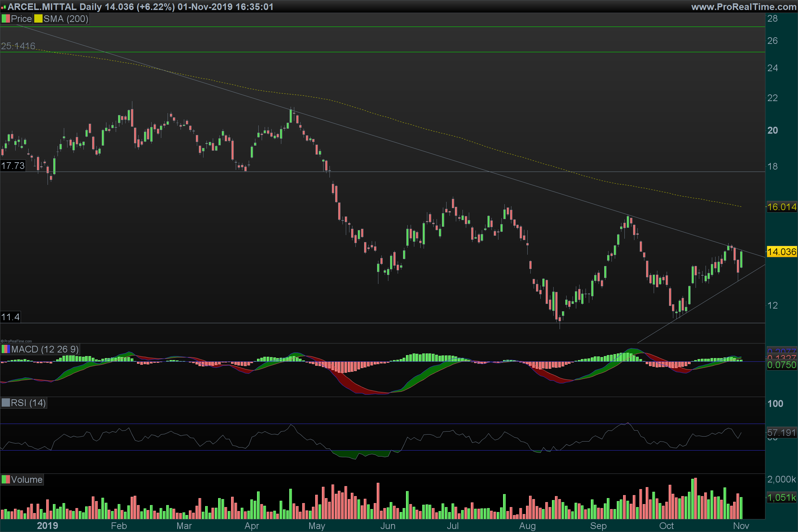Select the RSI (14) panel label
Image resolution: width=798 pixels, height=532 pixels.
point(28,403)
